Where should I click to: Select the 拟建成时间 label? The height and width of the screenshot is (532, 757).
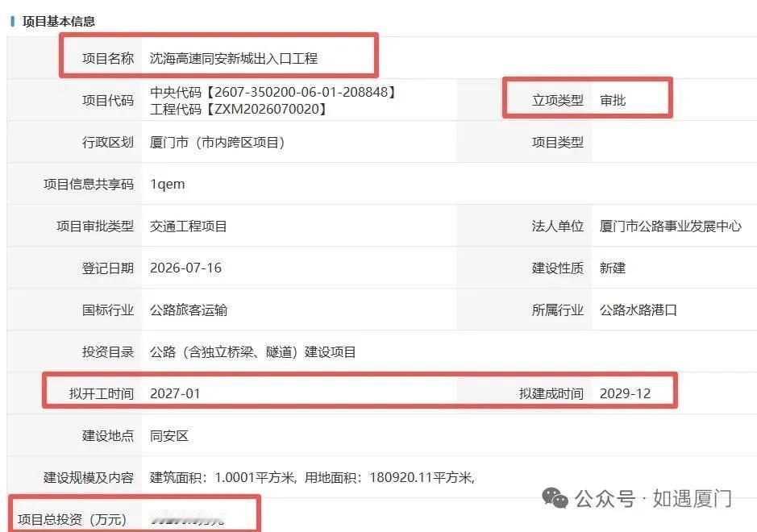click(551, 394)
